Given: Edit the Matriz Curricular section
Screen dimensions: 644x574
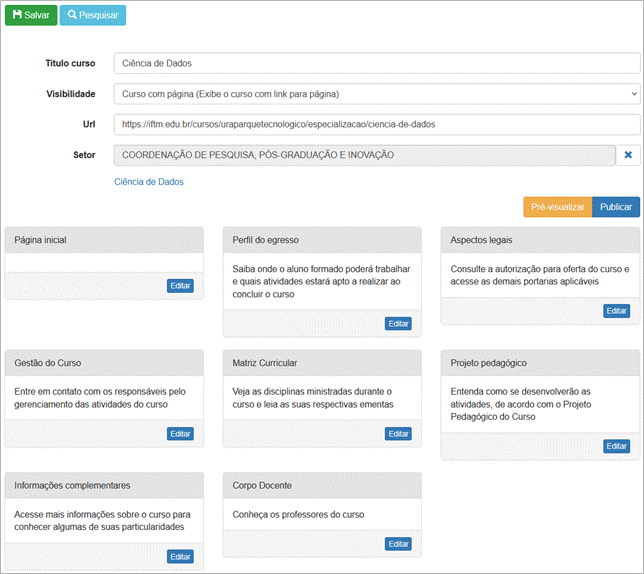Looking at the screenshot, I should 398,434.
